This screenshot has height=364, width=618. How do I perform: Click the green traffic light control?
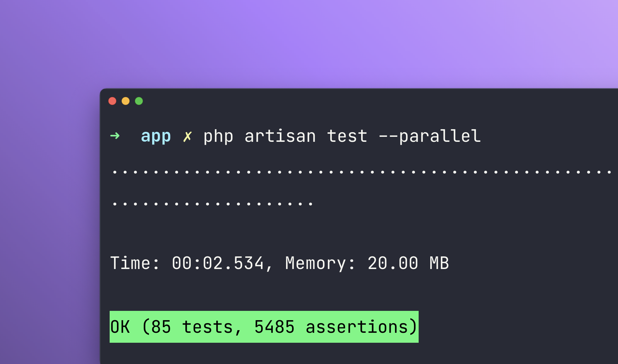pos(139,101)
